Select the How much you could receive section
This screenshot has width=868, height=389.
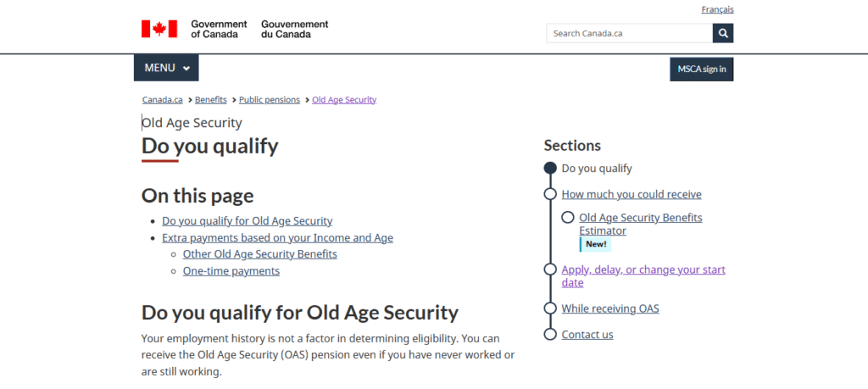(x=632, y=194)
